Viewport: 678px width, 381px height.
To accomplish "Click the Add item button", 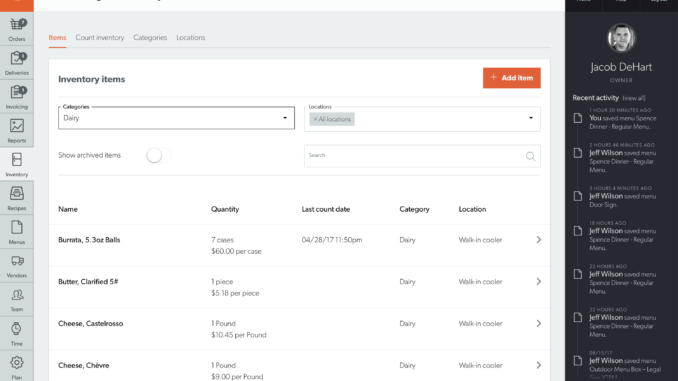I will [512, 78].
